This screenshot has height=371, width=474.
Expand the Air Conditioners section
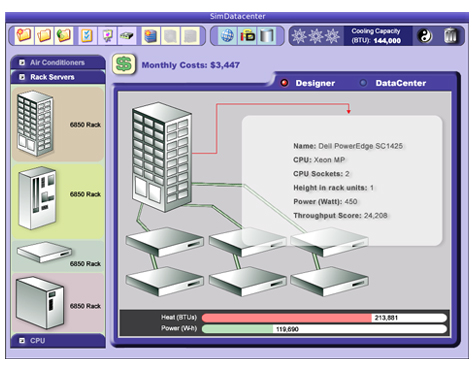pyautogui.click(x=58, y=62)
